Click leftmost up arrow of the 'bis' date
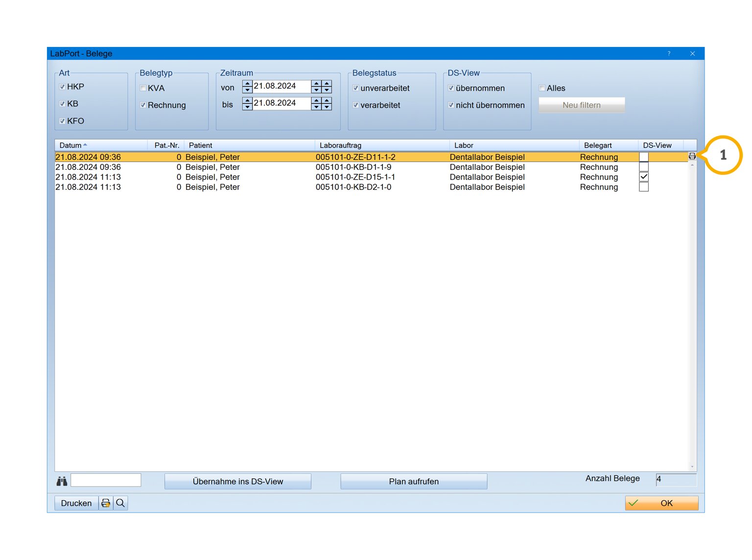The image size is (752, 560). [x=247, y=100]
